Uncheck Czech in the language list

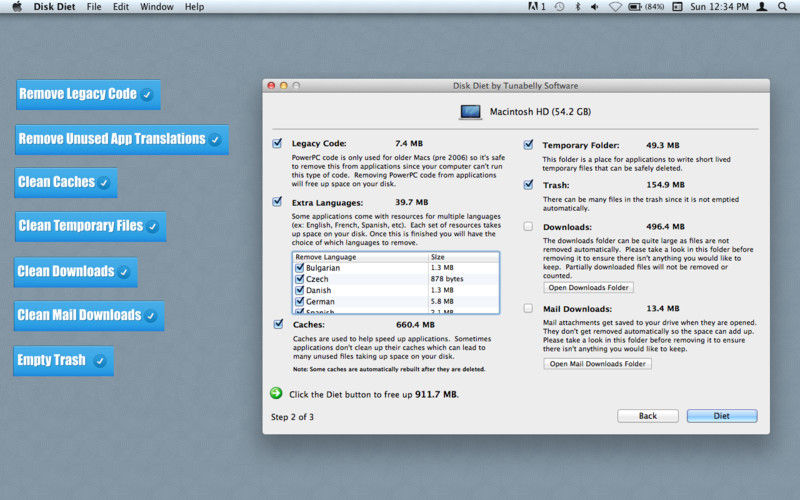pyautogui.click(x=299, y=279)
